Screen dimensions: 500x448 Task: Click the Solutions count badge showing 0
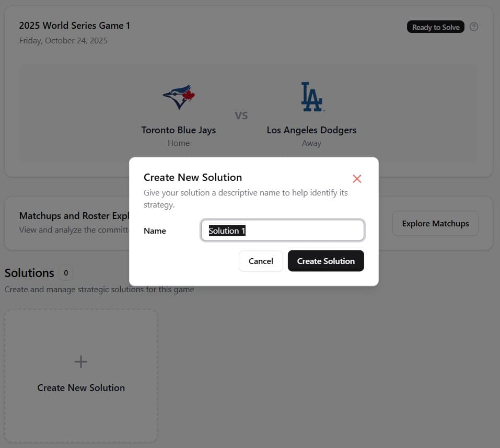(66, 273)
